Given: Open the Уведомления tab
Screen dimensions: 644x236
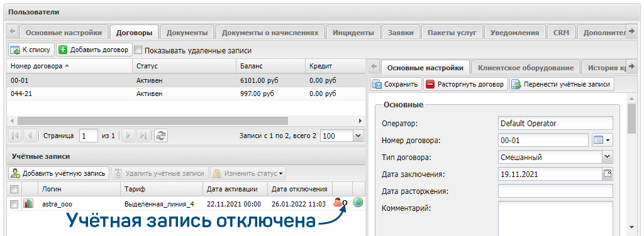Looking at the screenshot, I should [514, 33].
